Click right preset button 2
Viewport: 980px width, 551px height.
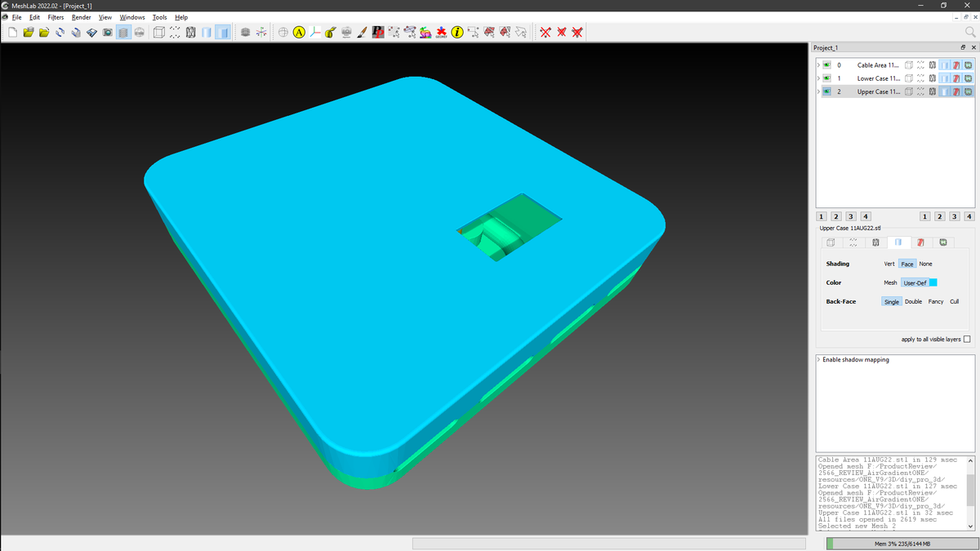939,216
